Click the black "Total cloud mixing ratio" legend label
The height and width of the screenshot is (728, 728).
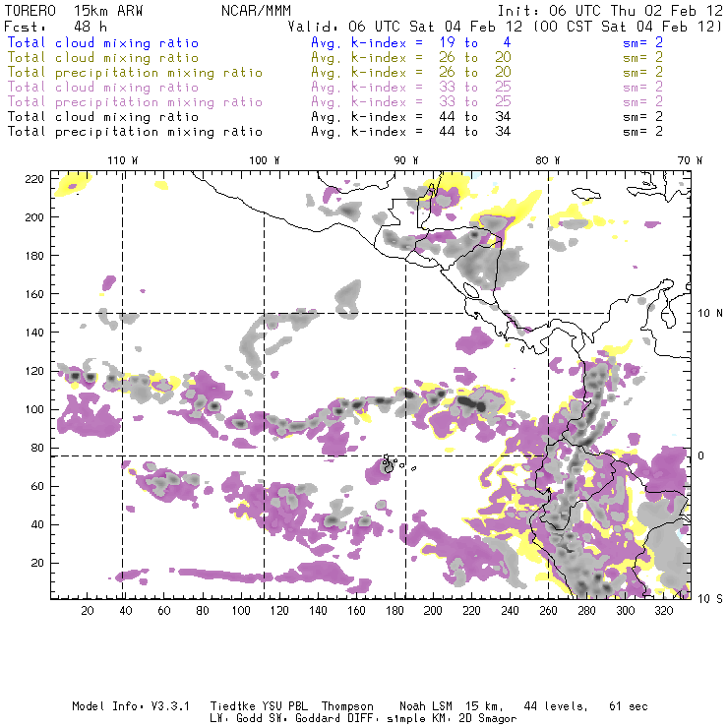102,116
